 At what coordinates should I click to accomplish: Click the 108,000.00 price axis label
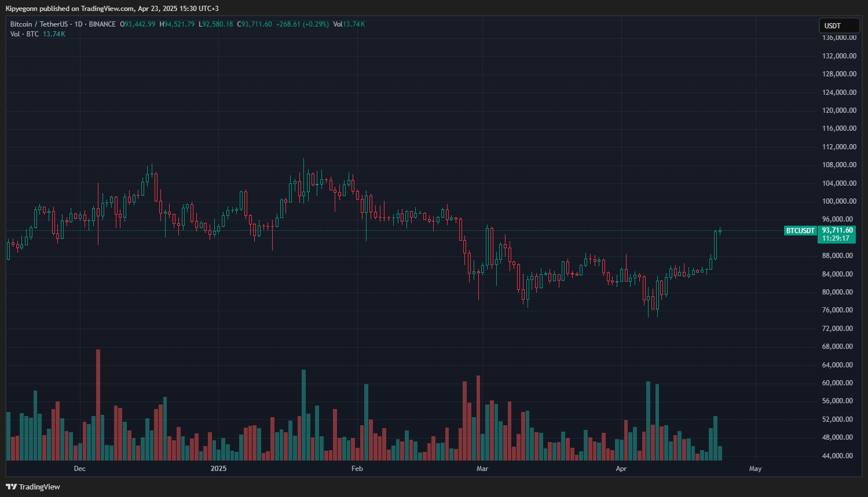coord(839,165)
